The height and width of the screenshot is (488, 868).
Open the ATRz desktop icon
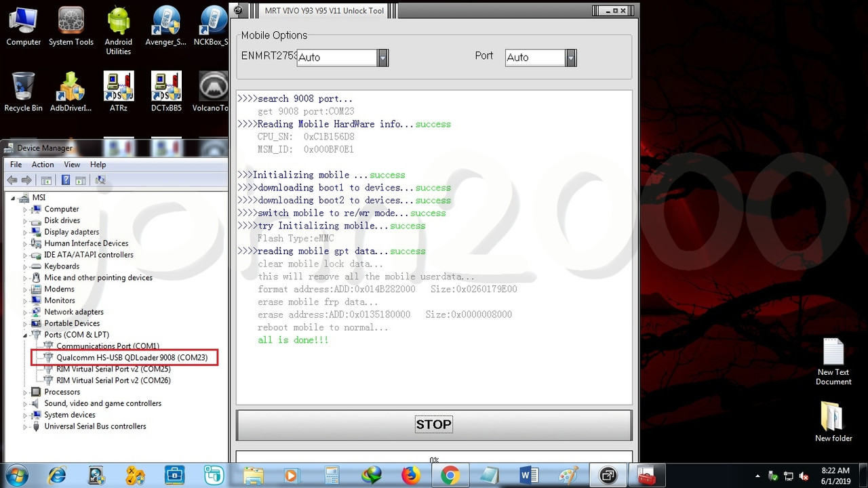point(119,92)
